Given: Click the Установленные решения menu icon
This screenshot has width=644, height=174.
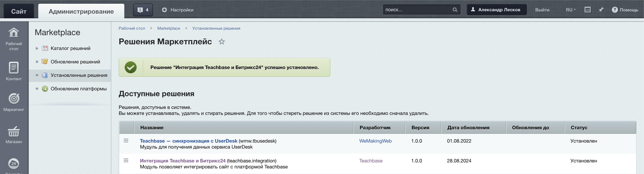Looking at the screenshot, I should tap(45, 75).
